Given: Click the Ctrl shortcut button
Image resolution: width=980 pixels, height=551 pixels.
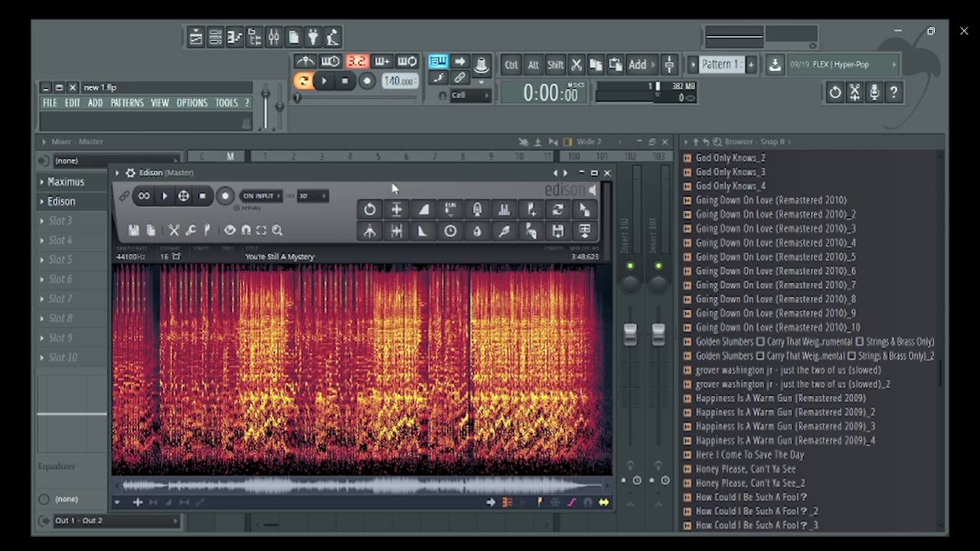Looking at the screenshot, I should (x=511, y=65).
